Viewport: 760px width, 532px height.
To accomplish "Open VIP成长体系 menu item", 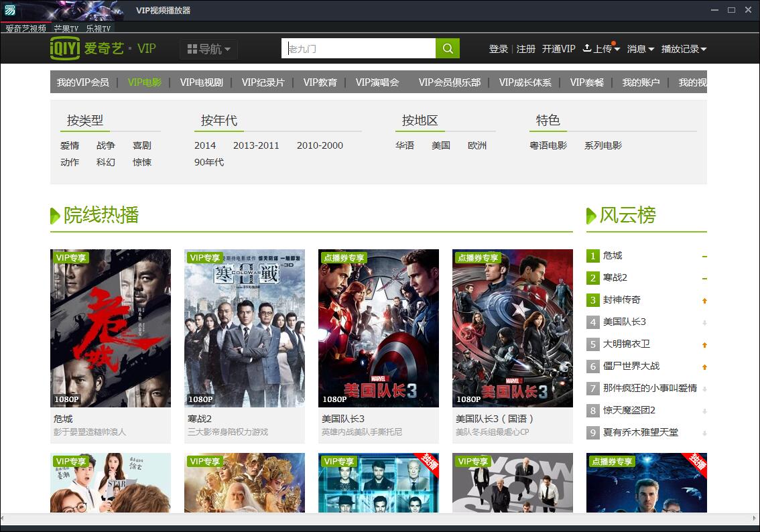I will pos(525,82).
